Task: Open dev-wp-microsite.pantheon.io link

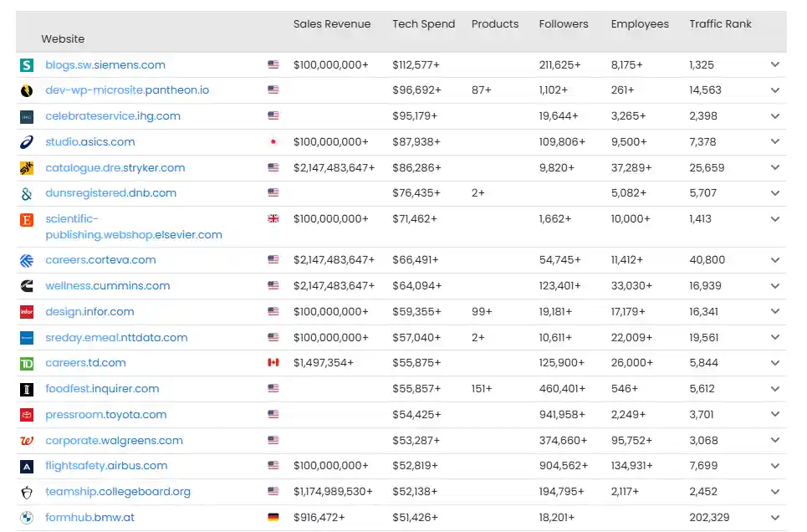Action: click(x=127, y=90)
